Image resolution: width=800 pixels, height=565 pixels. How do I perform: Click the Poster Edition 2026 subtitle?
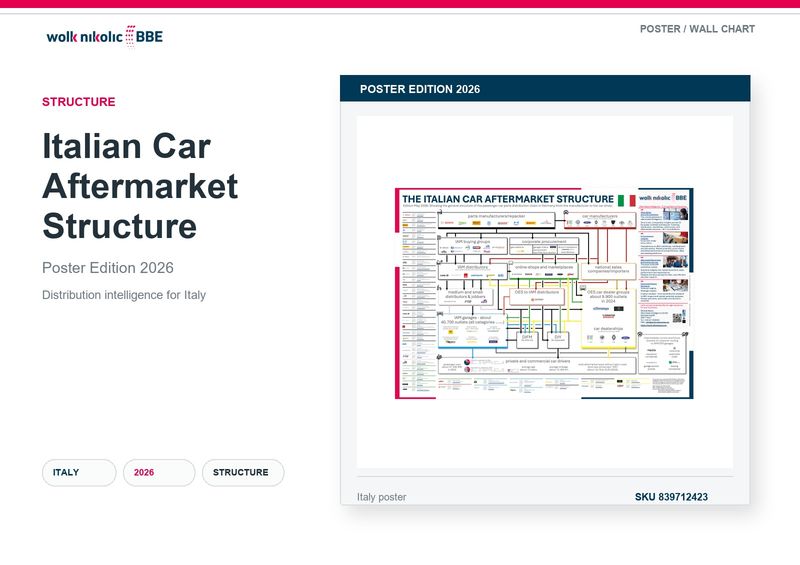click(108, 268)
